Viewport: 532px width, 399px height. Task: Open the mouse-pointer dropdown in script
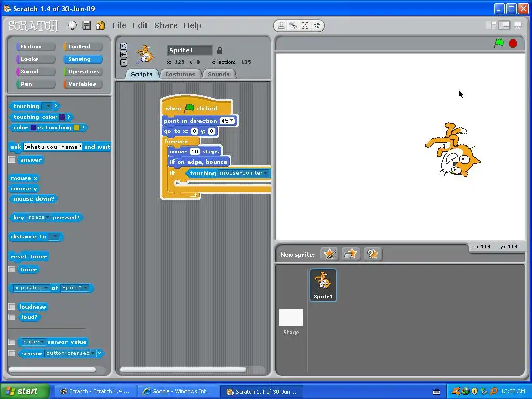pyautogui.click(x=243, y=173)
